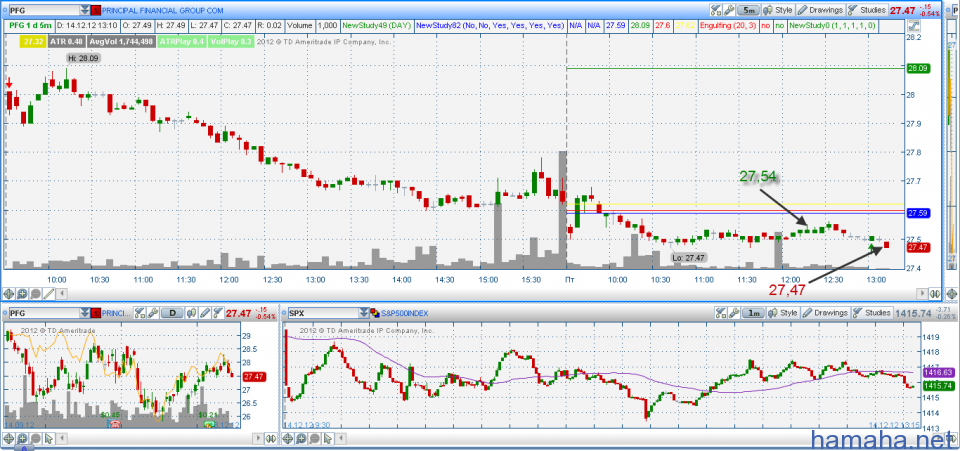Open Drawings menu of main PFG chart

[820, 10]
